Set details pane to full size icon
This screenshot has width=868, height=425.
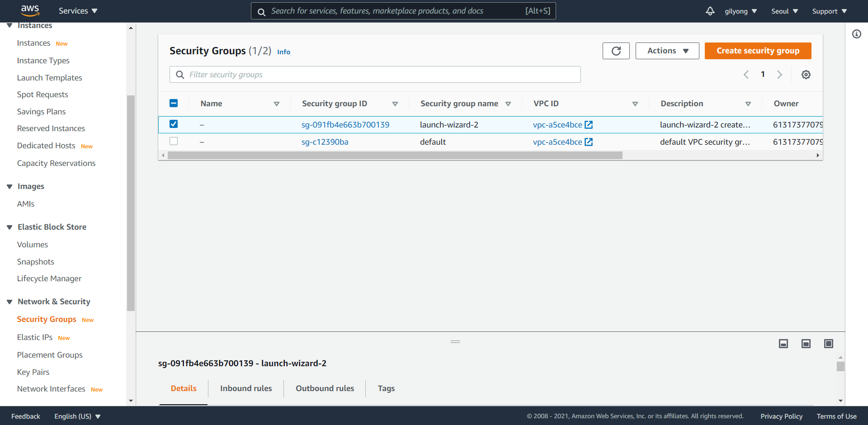828,344
